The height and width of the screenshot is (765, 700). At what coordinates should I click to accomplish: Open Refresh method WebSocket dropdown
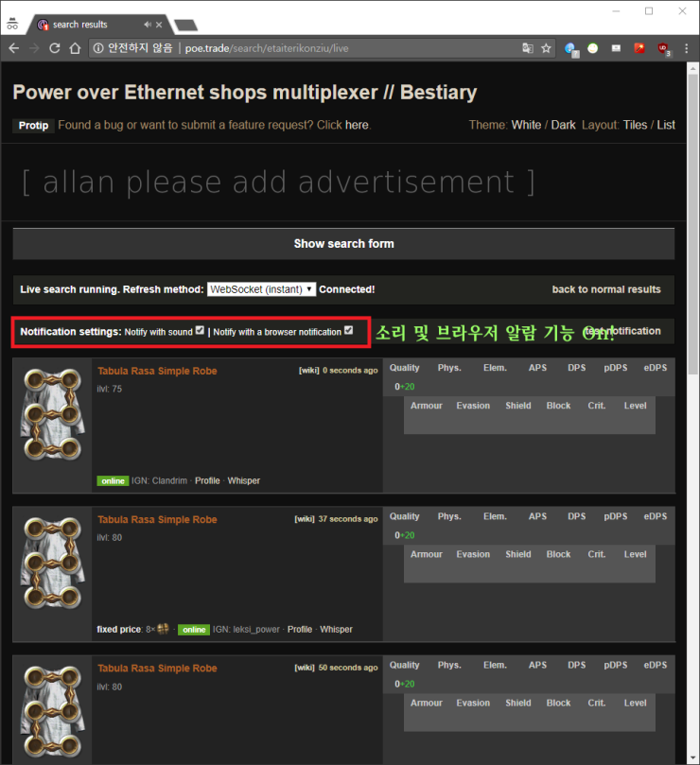point(262,289)
